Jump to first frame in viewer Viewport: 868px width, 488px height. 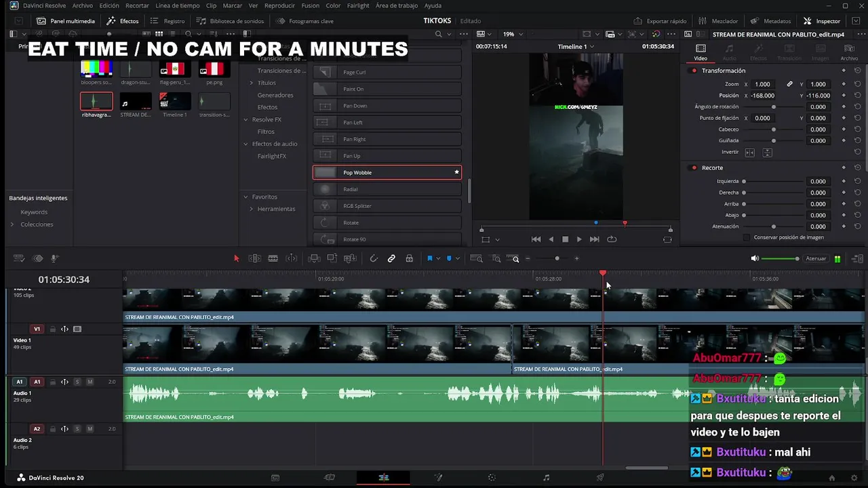tap(536, 239)
